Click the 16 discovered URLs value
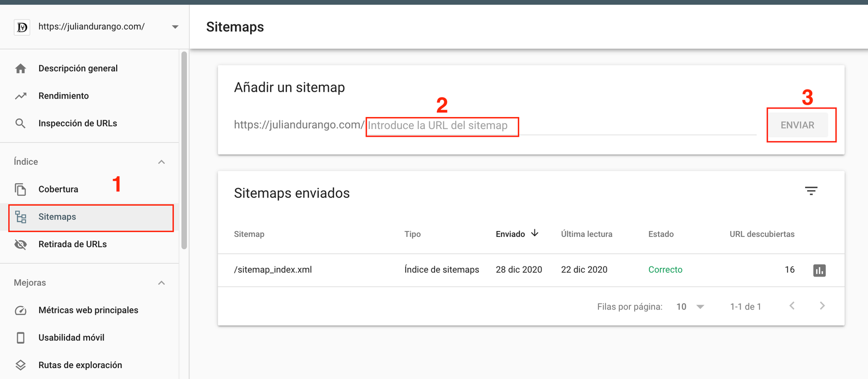The width and height of the screenshot is (868, 379). point(790,270)
